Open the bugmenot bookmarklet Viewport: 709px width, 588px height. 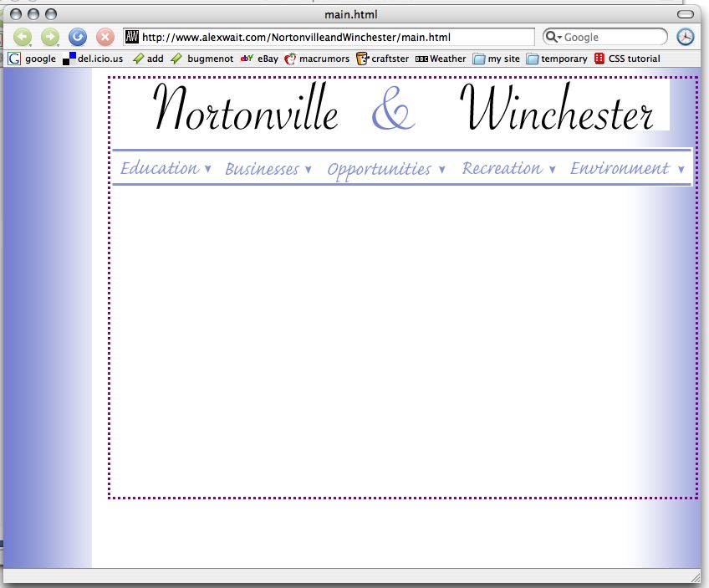point(210,59)
